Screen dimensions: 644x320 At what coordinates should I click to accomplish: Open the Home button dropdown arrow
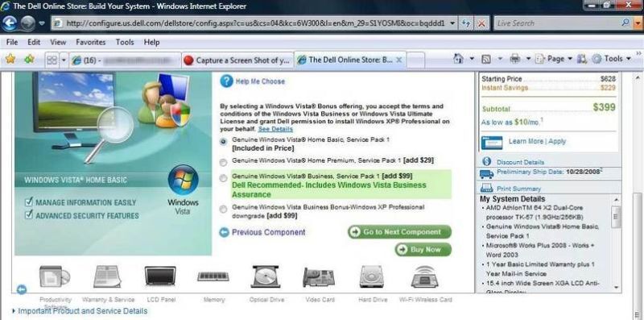pyautogui.click(x=472, y=59)
